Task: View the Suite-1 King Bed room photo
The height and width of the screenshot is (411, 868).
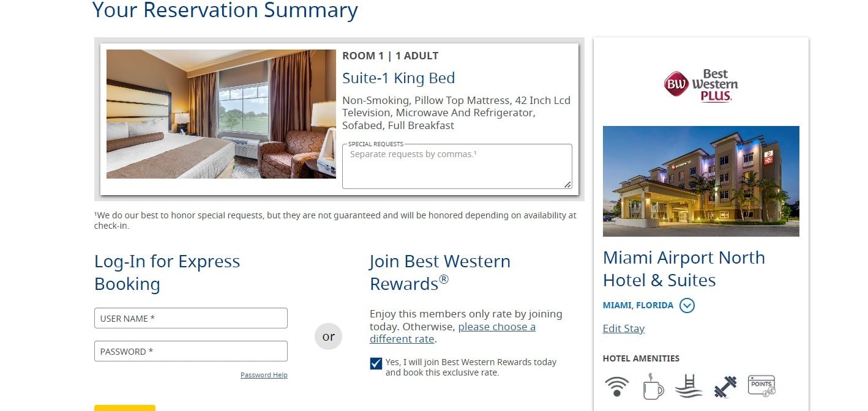Action: tap(220, 114)
